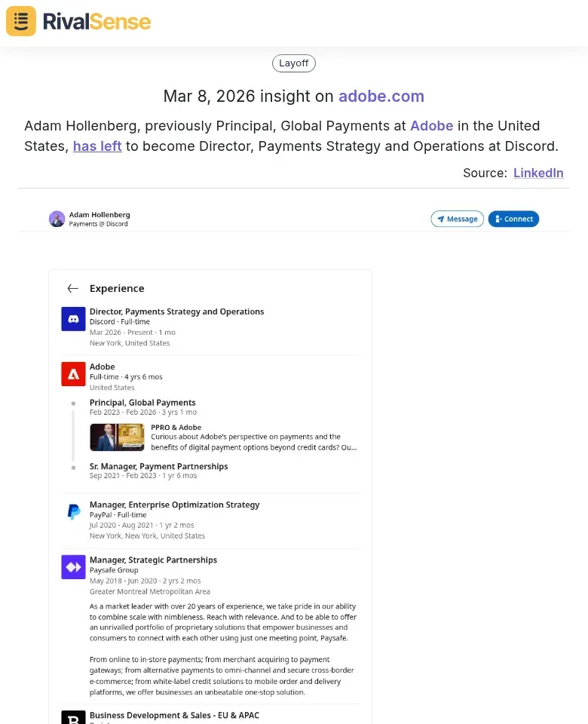588x724 pixels.
Task: Select the Principal, Global Payments role entry
Action: click(x=142, y=402)
